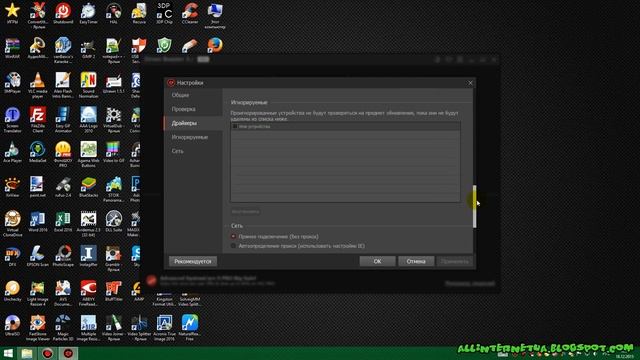Tick the device name checkbox in ignored list header
The width and height of the screenshot is (640, 360).
coord(235,127)
